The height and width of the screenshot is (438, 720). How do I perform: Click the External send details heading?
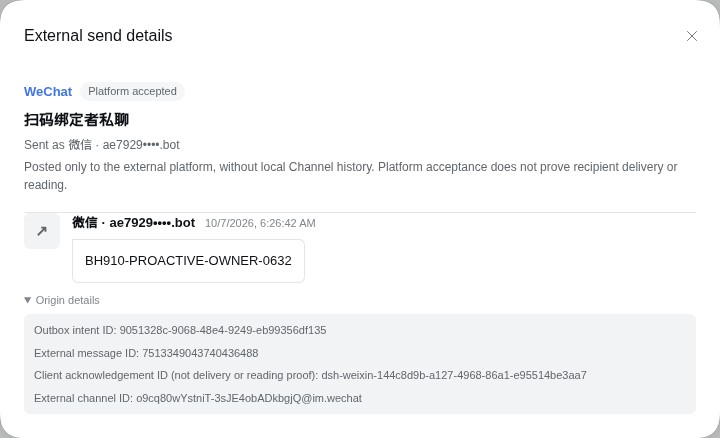tap(98, 35)
